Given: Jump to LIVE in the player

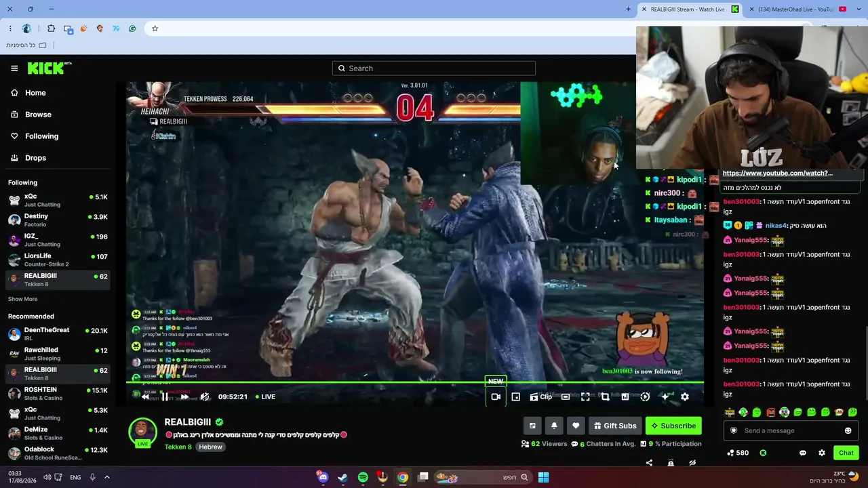Looking at the screenshot, I should click(265, 396).
